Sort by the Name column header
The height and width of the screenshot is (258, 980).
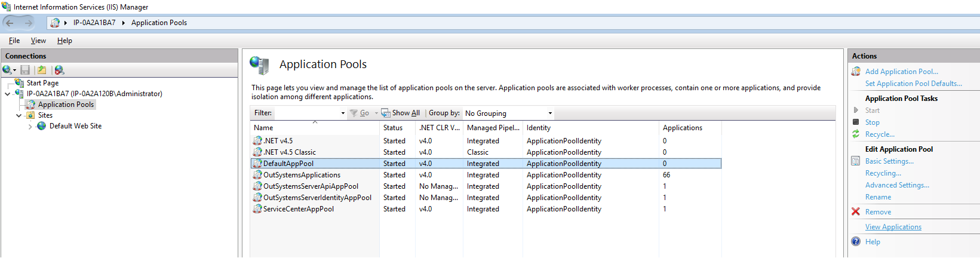tap(315, 127)
